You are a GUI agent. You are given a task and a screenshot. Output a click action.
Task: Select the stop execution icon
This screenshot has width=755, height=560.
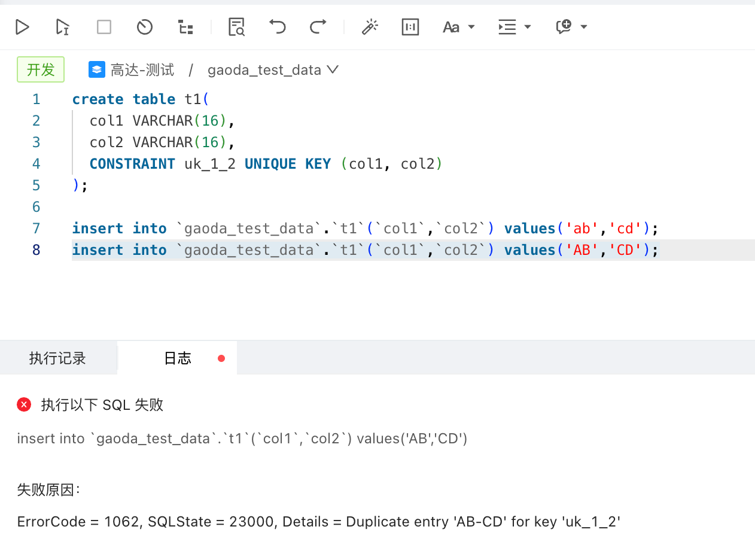pos(103,27)
